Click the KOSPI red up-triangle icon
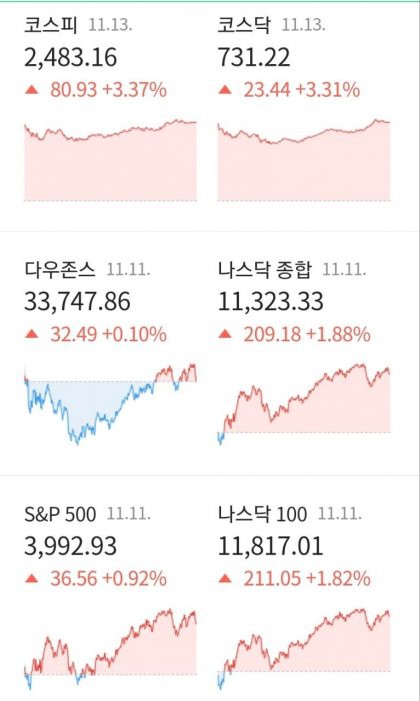The height and width of the screenshot is (701, 420). click(x=32, y=90)
